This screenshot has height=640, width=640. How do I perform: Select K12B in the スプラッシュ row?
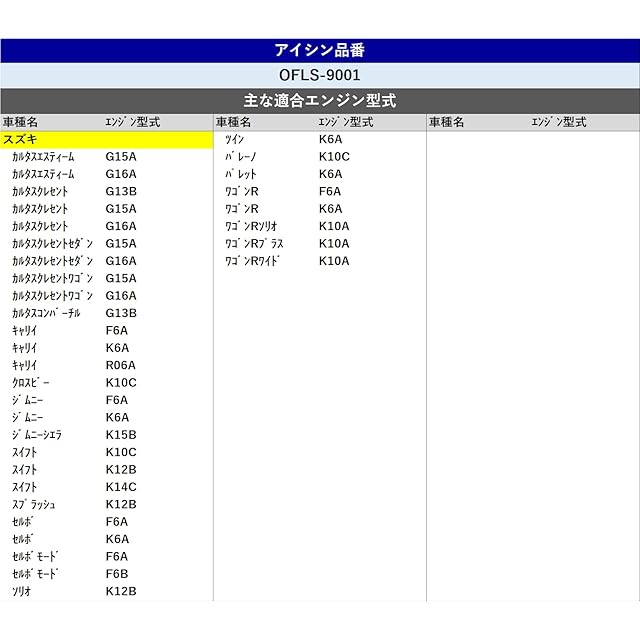121,504
